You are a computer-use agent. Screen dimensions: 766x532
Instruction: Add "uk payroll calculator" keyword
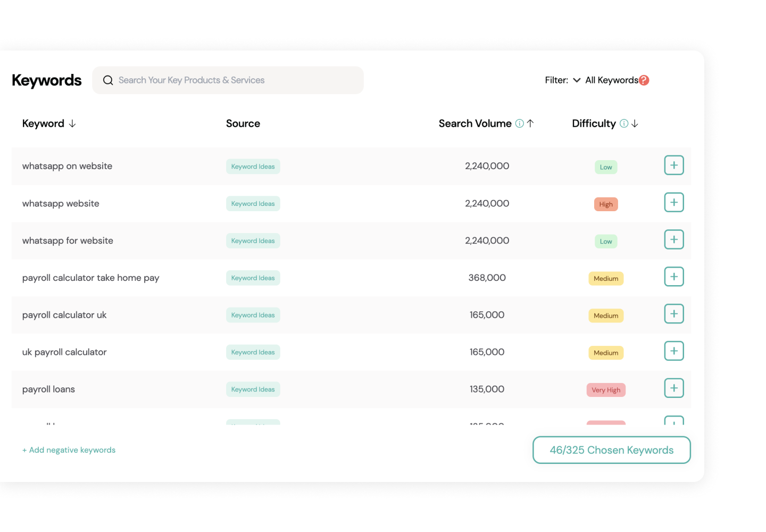tap(674, 351)
